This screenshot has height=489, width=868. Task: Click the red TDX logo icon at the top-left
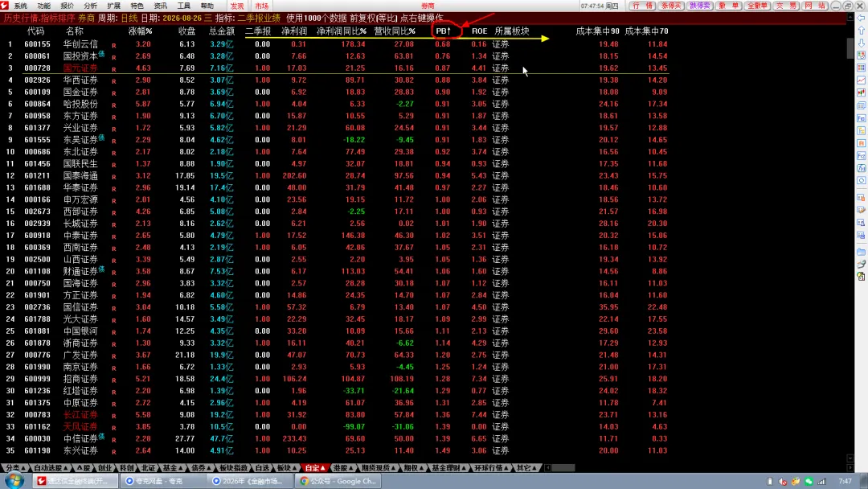pyautogui.click(x=5, y=6)
